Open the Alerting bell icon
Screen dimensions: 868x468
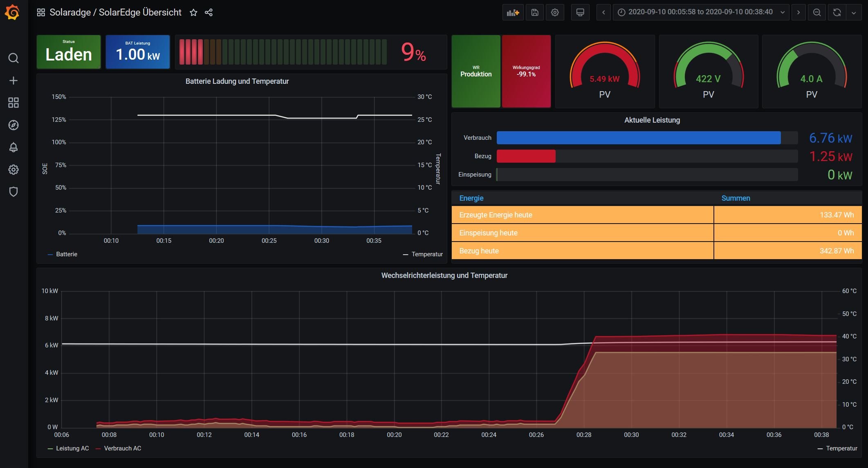[13, 147]
